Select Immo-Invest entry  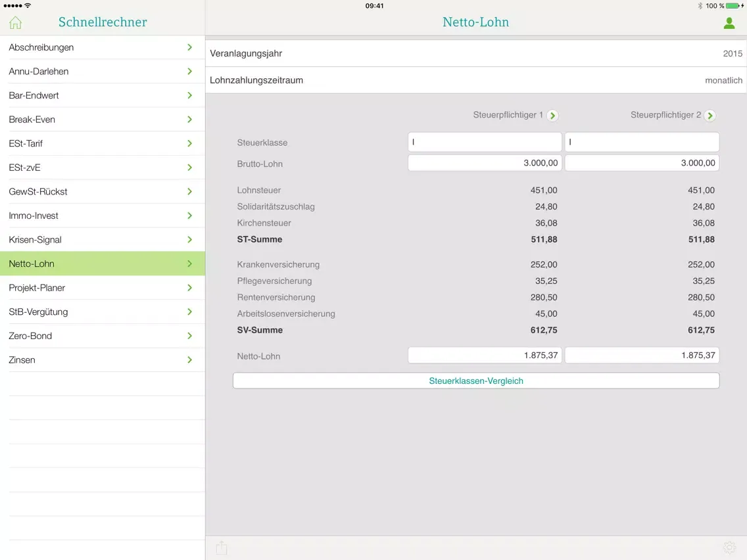tap(103, 216)
